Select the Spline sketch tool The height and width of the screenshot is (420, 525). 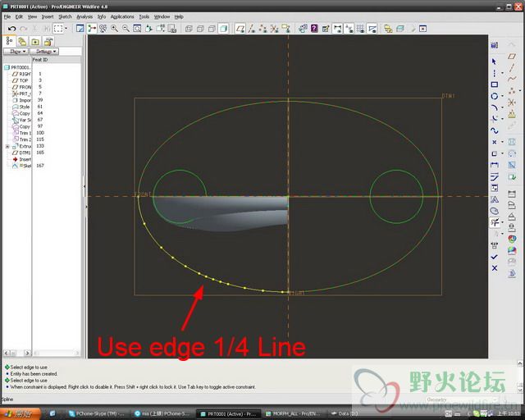(x=494, y=130)
